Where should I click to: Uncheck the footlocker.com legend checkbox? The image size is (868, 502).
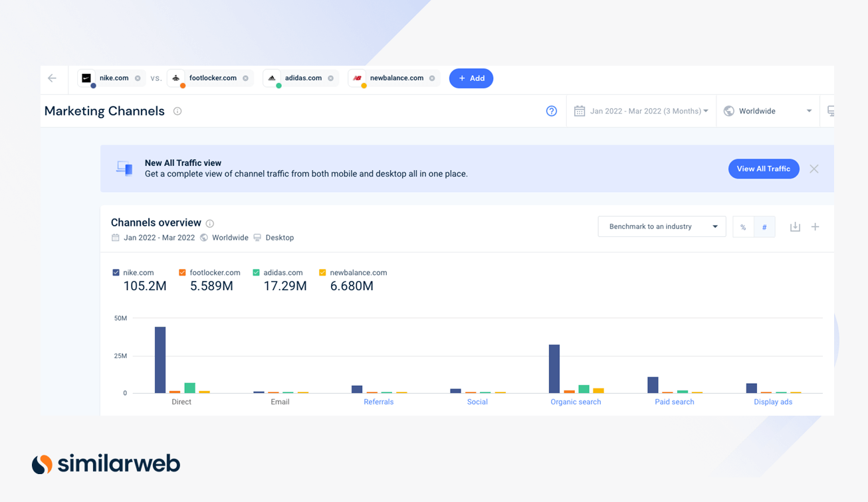(183, 273)
